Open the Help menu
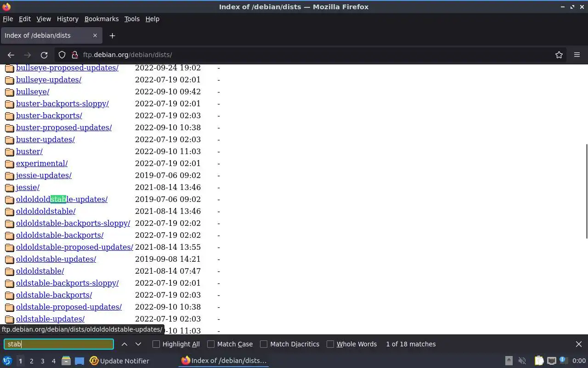The width and height of the screenshot is (588, 368). (x=152, y=19)
